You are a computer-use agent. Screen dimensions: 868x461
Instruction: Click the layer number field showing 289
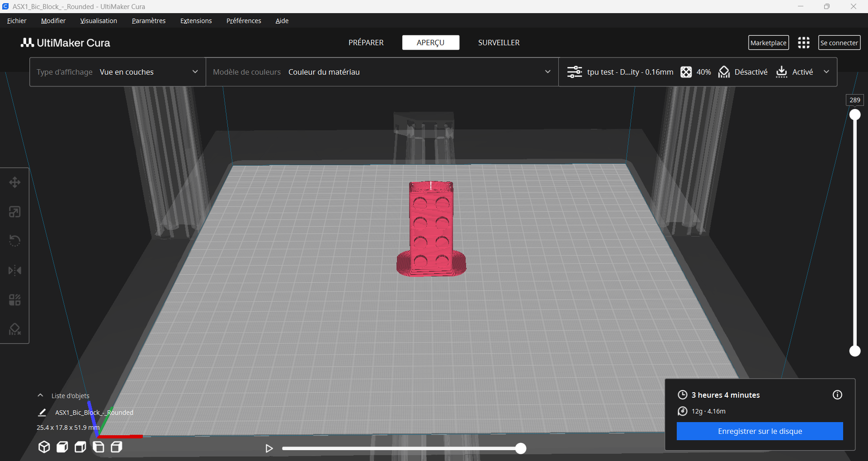(x=855, y=100)
